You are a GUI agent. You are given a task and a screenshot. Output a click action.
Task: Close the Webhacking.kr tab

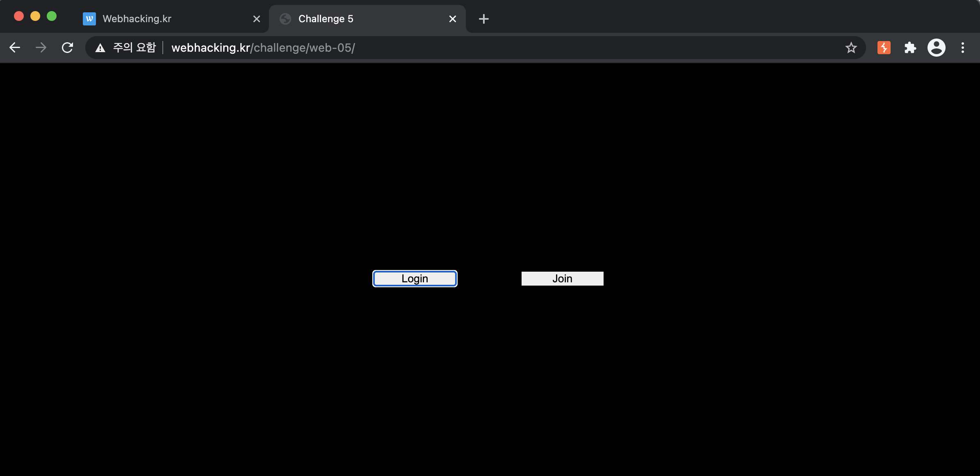(x=257, y=19)
